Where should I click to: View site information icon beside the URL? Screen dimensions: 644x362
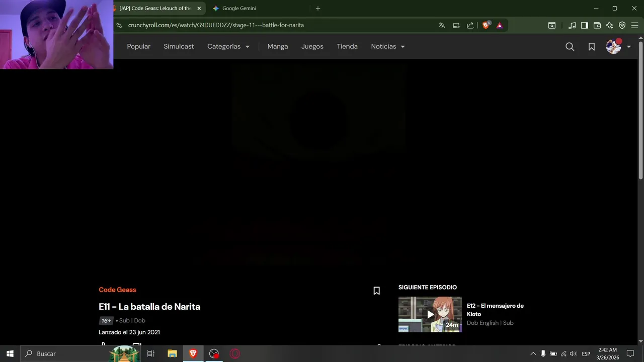tap(119, 25)
